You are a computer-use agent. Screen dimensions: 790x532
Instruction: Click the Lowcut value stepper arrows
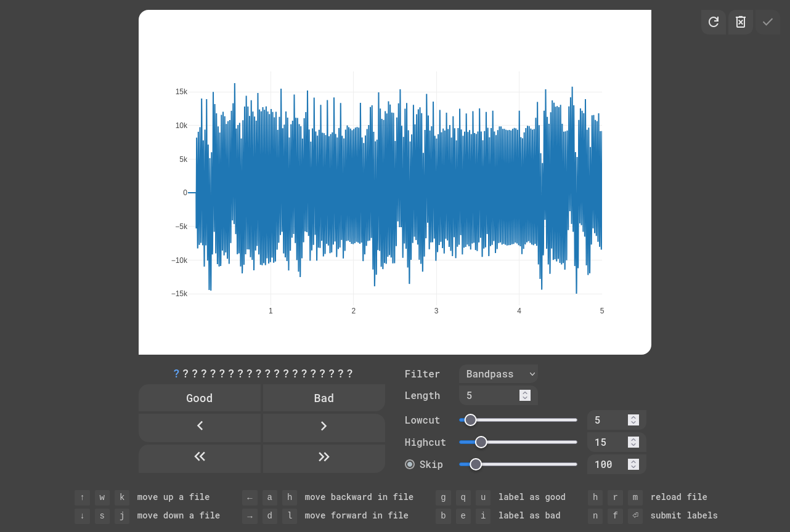pos(633,420)
